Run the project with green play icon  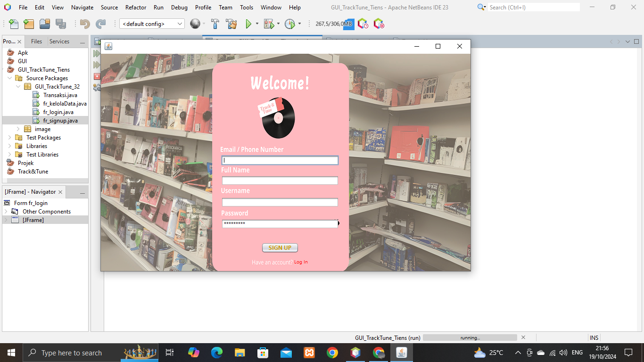(x=248, y=24)
